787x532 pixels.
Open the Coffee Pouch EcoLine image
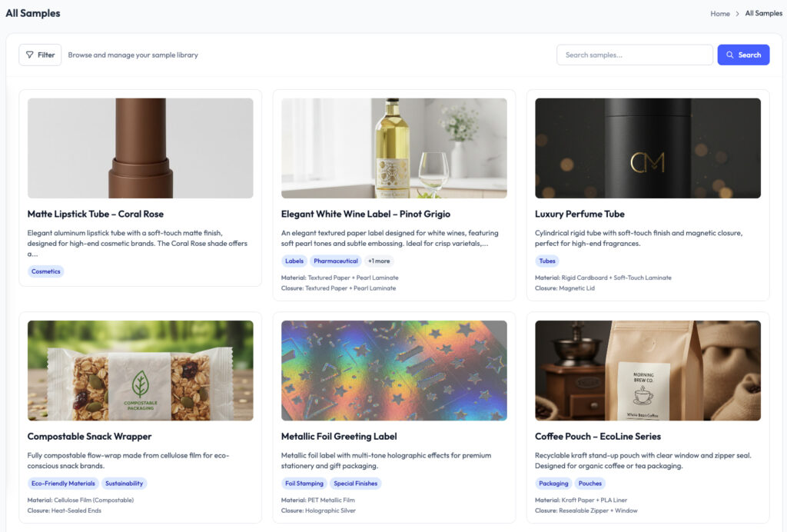click(647, 371)
